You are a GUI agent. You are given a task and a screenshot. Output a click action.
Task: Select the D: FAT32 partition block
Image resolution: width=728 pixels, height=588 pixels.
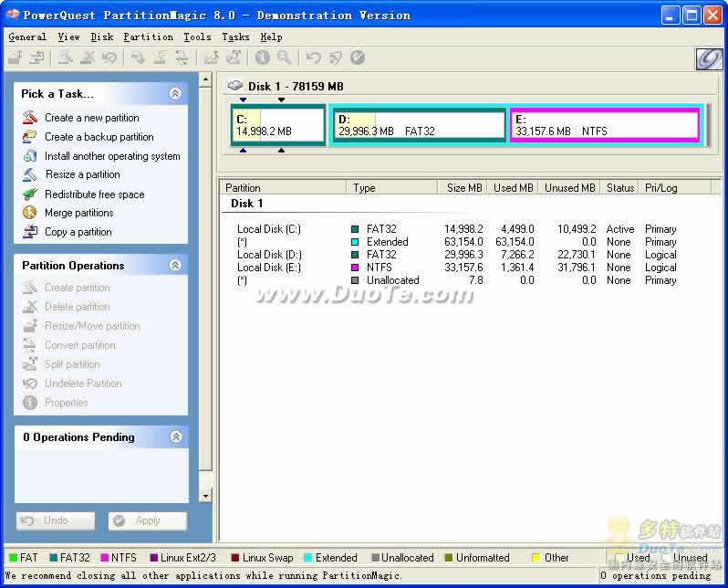tap(420, 125)
